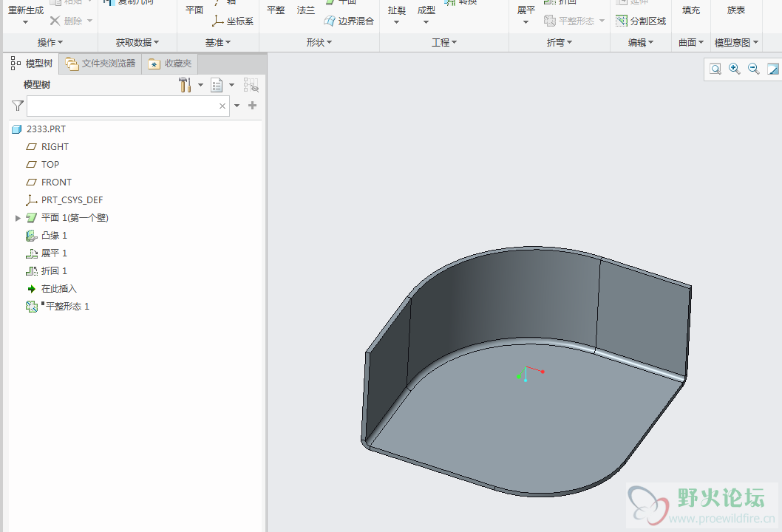Screen dimensions: 782x532
Task: Open the 模型意图 group dropdown
Action: coord(736,42)
